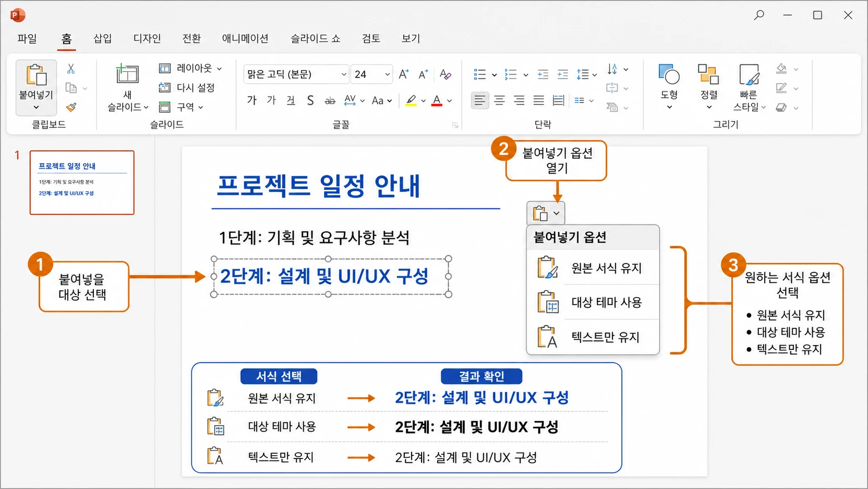Click the Cut scissors icon
The image size is (868, 489).
(71, 69)
